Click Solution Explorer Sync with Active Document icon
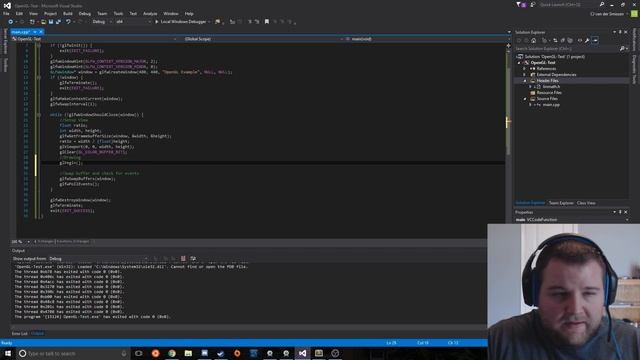 point(555,40)
